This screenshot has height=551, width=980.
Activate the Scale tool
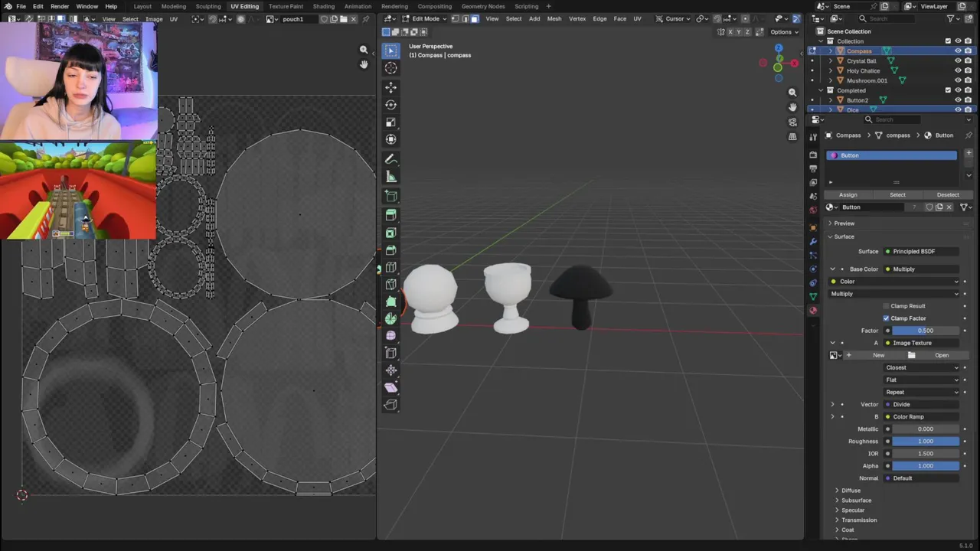point(390,122)
